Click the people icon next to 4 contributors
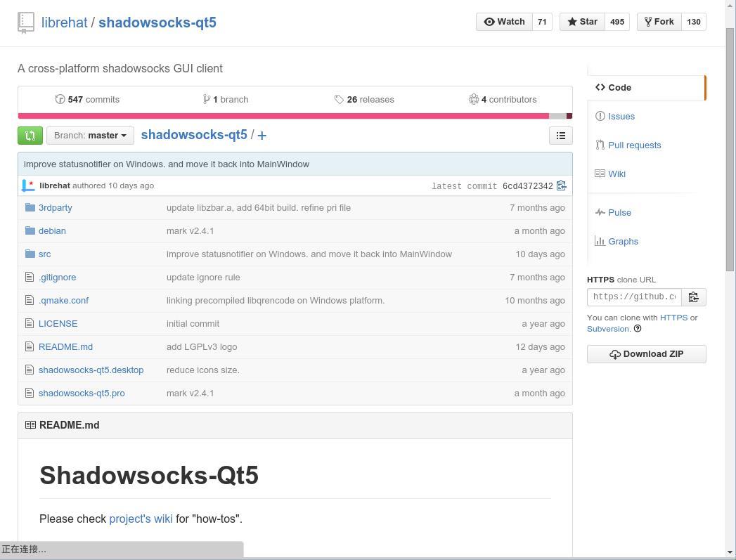Viewport: 736px width, 560px height. pyautogui.click(x=474, y=99)
